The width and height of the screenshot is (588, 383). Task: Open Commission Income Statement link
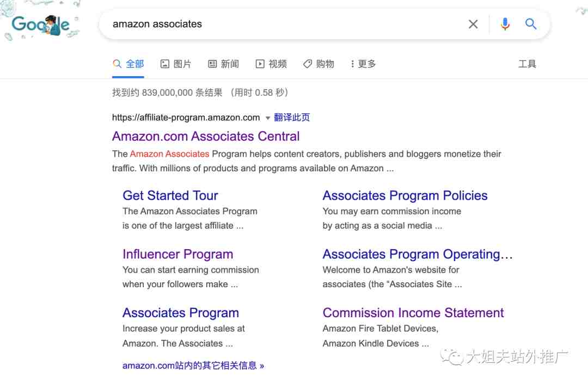[x=413, y=312]
